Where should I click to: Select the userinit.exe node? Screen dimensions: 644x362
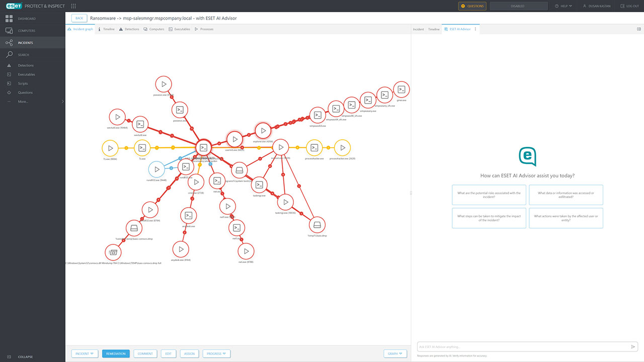[234, 139]
